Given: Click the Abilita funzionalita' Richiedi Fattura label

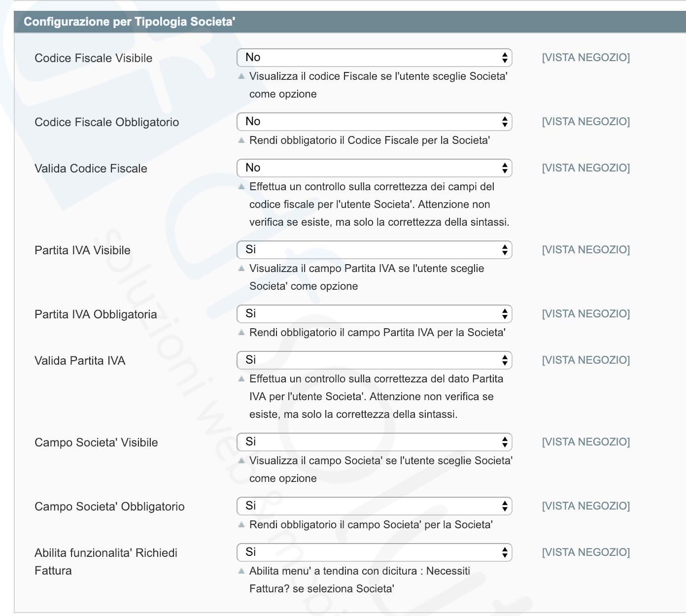Looking at the screenshot, I should tap(106, 562).
